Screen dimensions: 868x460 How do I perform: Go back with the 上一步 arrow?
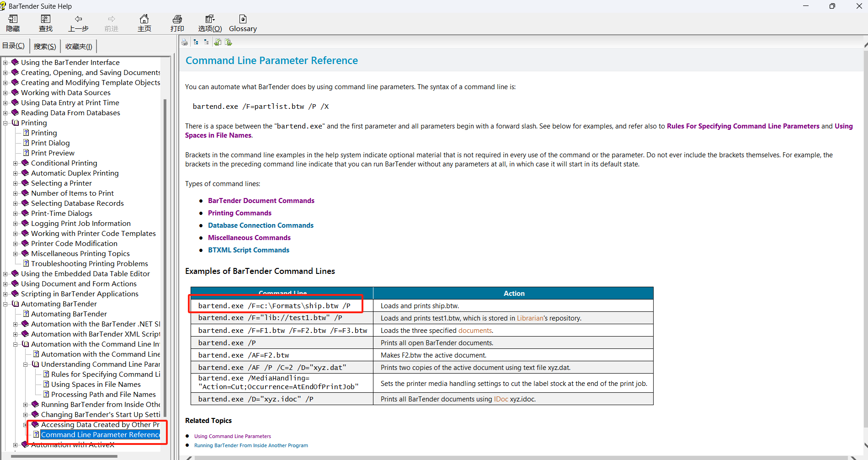tap(78, 23)
